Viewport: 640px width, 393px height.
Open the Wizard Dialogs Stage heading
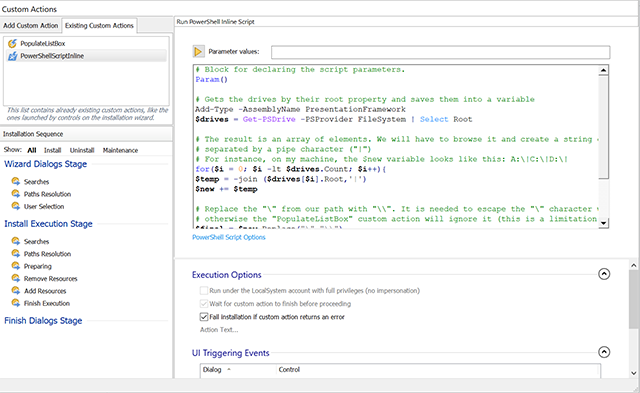pyautogui.click(x=46, y=164)
